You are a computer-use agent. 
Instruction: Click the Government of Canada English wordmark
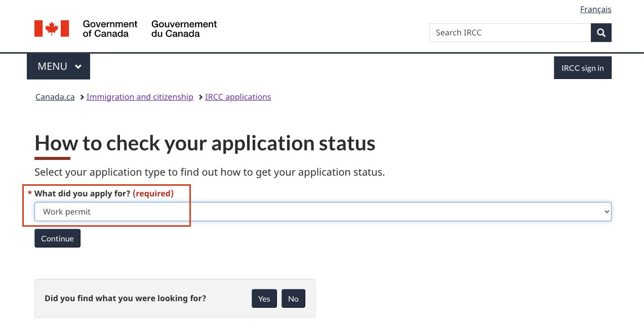click(x=110, y=29)
